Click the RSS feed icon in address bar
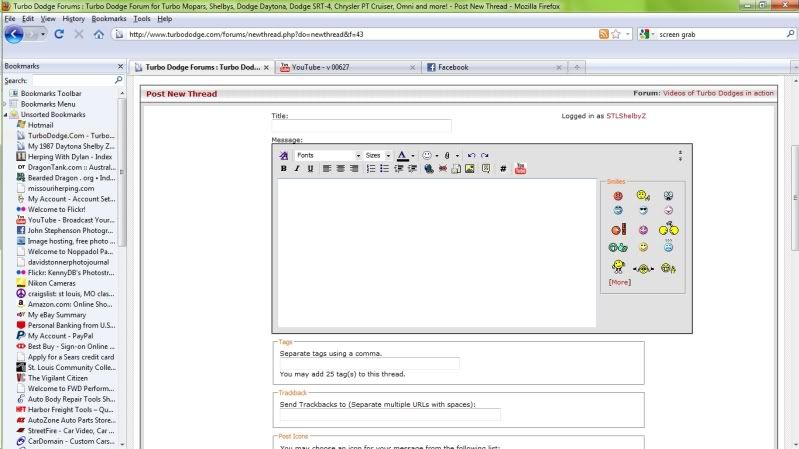Viewport: 799px width, 449px height. pos(604,34)
